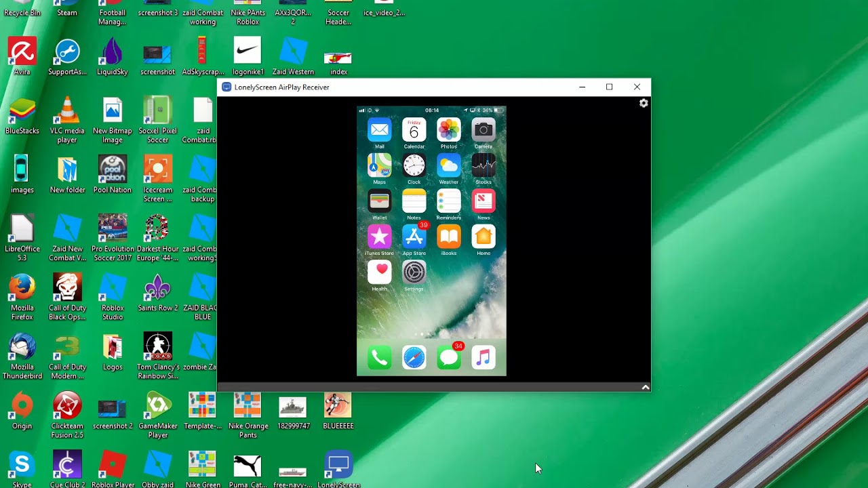Select the logonike1 desktop file

[248, 57]
